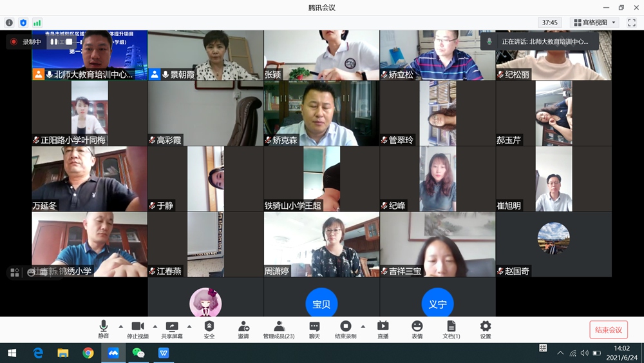Click the 邀请 invite icon
Screen dimensions: 644x363
(x=243, y=329)
